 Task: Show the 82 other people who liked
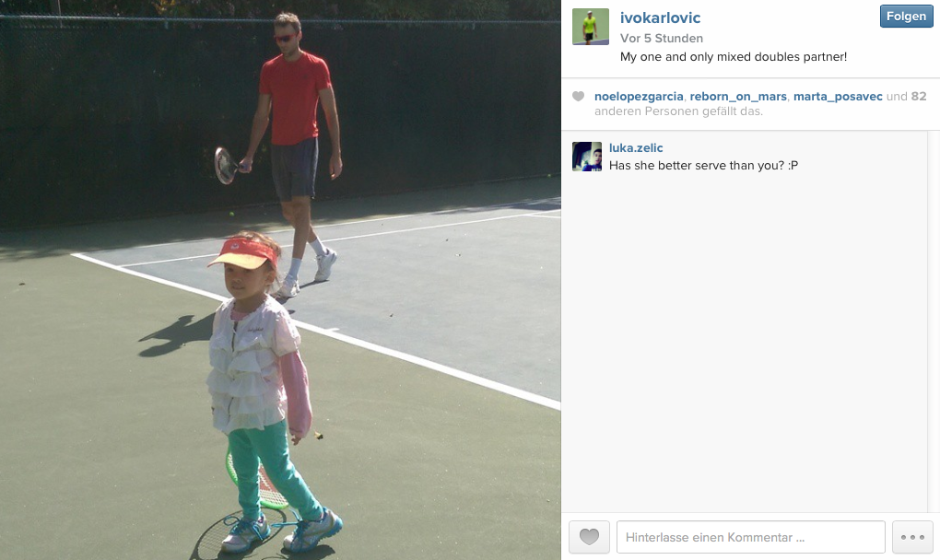(x=919, y=97)
